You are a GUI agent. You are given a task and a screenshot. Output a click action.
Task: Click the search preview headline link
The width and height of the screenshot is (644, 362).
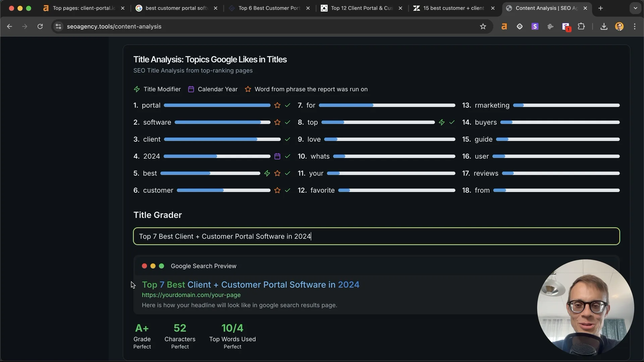coord(251,285)
